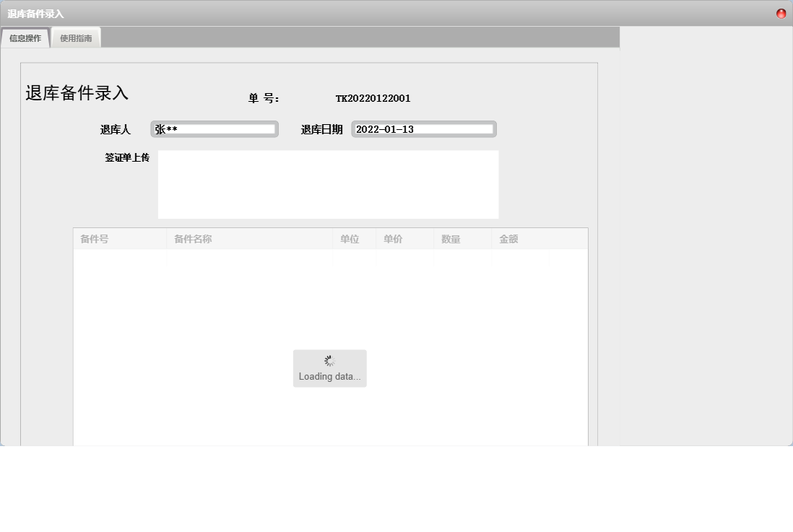The width and height of the screenshot is (793, 532).
Task: Click the Loading data message box
Action: (x=329, y=368)
